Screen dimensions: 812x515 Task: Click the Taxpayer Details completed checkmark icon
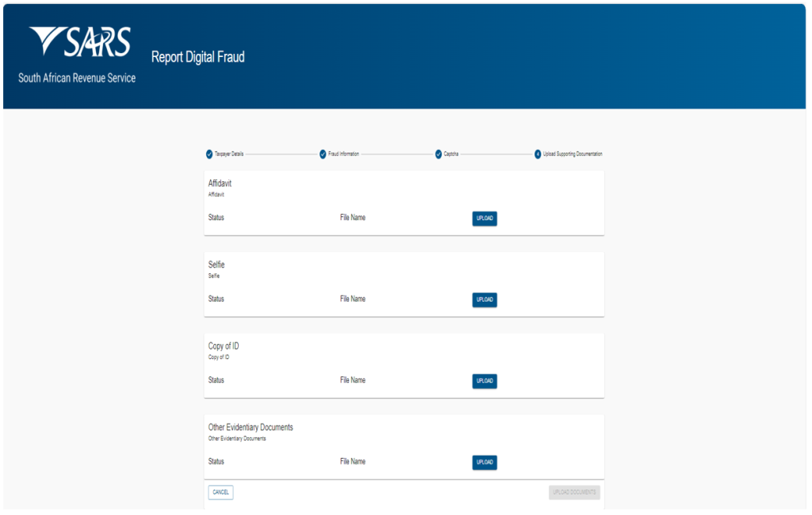[208, 154]
